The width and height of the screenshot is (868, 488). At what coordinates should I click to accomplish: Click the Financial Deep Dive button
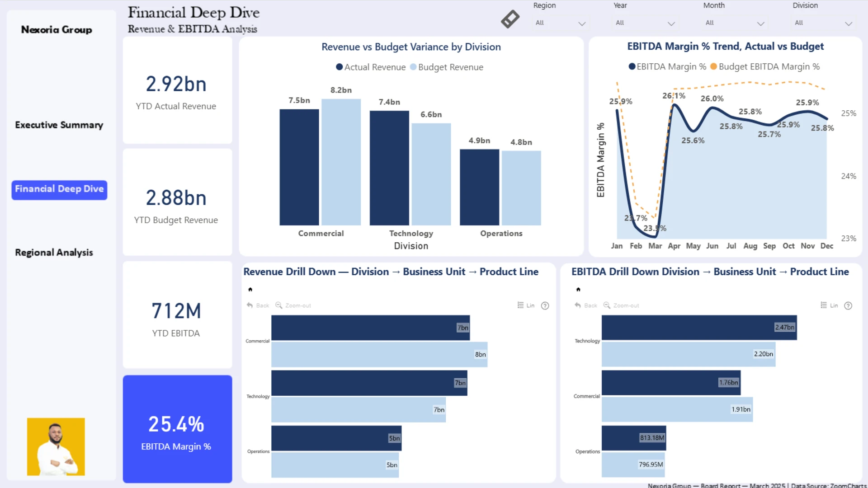59,189
